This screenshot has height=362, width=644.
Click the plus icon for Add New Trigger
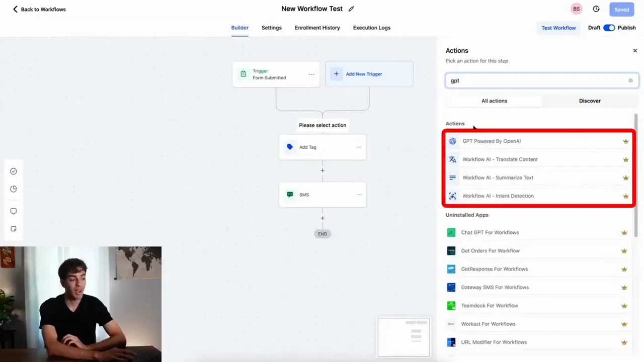[x=337, y=74]
